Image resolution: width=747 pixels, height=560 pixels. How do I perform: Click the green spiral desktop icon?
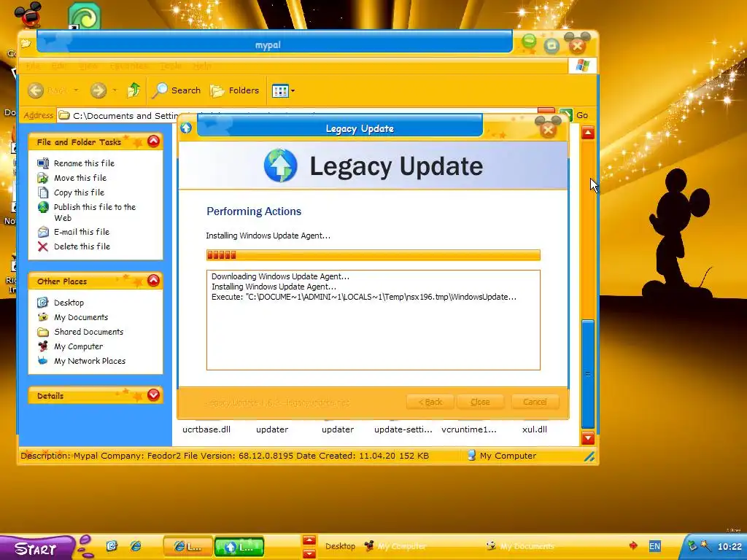85,16
